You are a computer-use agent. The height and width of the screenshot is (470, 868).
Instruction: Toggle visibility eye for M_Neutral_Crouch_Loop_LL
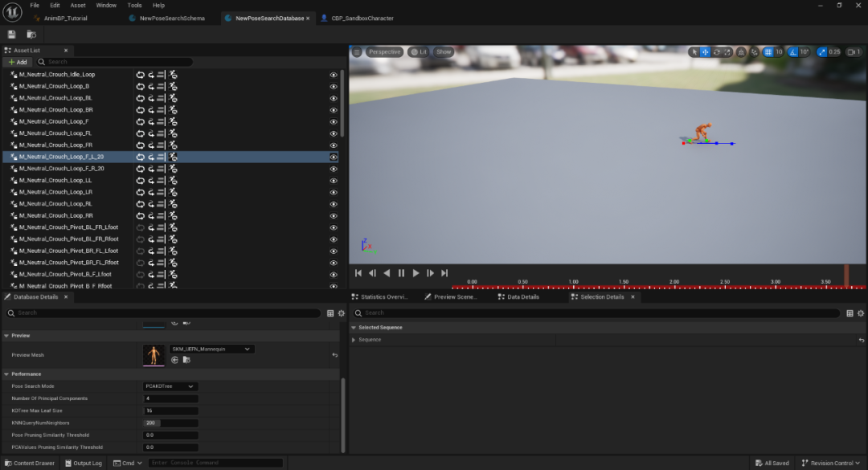point(334,181)
